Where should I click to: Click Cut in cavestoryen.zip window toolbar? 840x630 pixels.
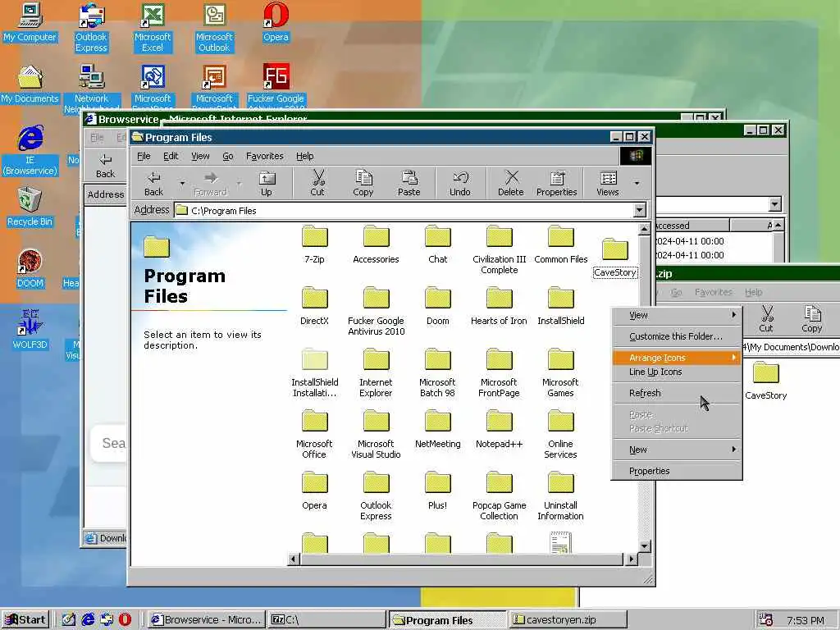766,319
